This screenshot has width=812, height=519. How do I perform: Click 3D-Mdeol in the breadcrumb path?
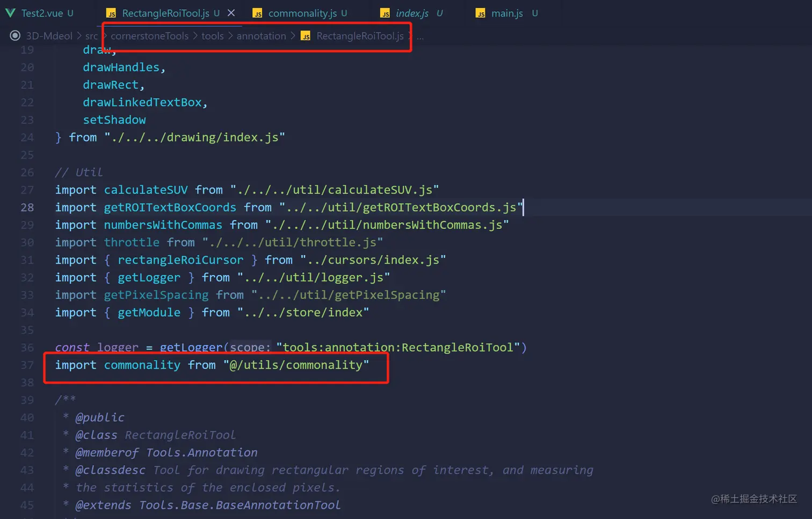(48, 36)
